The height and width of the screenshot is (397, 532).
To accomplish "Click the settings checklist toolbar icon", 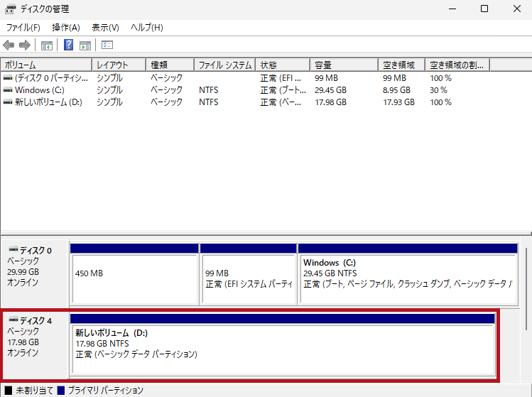I will [x=107, y=45].
